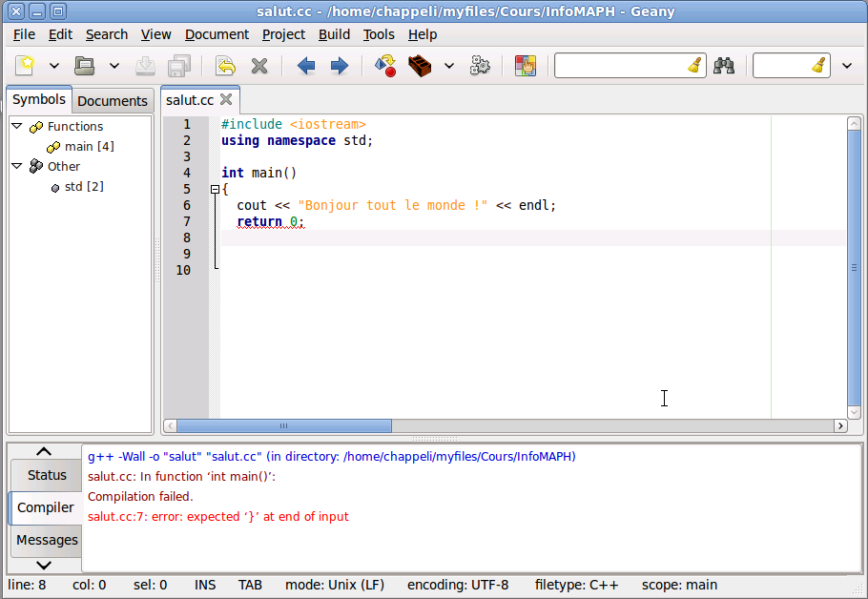Switch to the Messages tab
The width and height of the screenshot is (868, 599).
[x=47, y=540]
